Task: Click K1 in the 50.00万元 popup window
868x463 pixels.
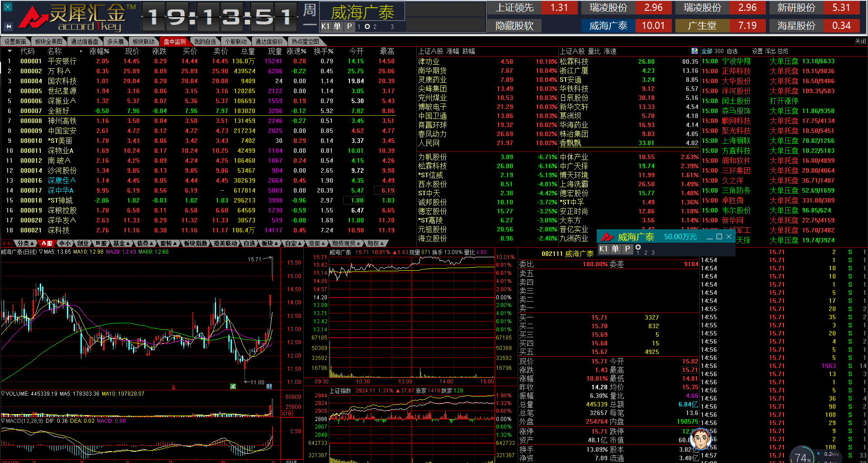Action: pos(604,249)
